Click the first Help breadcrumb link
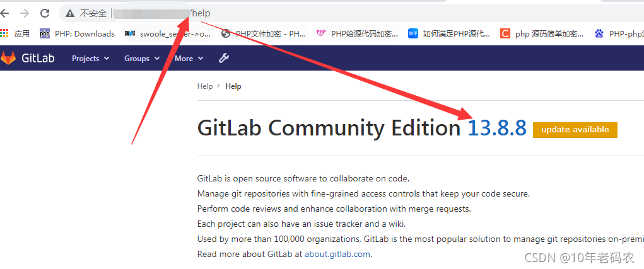The height and width of the screenshot is (269, 644). [x=205, y=86]
